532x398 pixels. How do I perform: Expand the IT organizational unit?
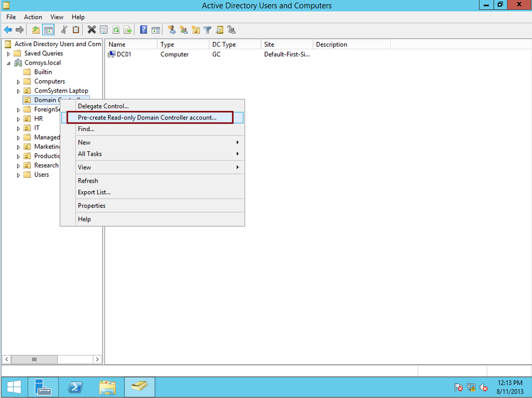18,128
